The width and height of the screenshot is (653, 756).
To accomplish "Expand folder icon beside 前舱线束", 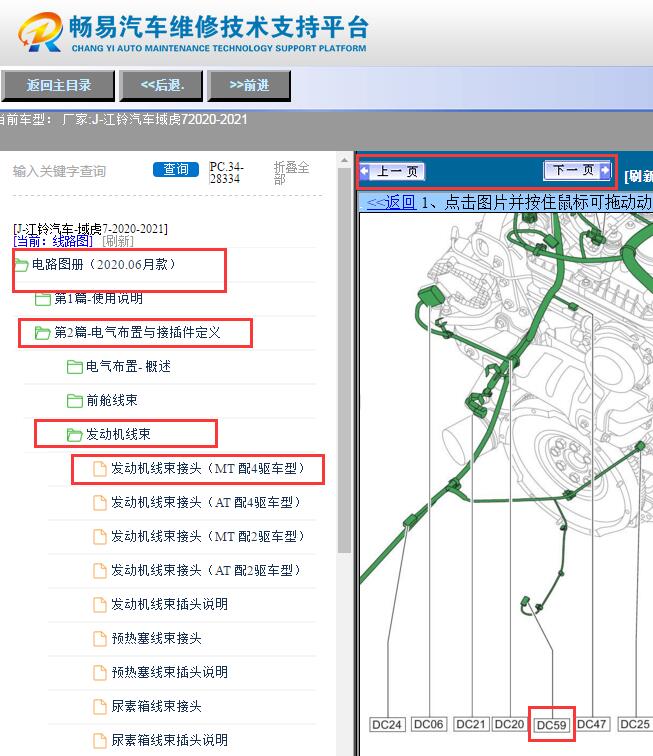I will (x=74, y=401).
